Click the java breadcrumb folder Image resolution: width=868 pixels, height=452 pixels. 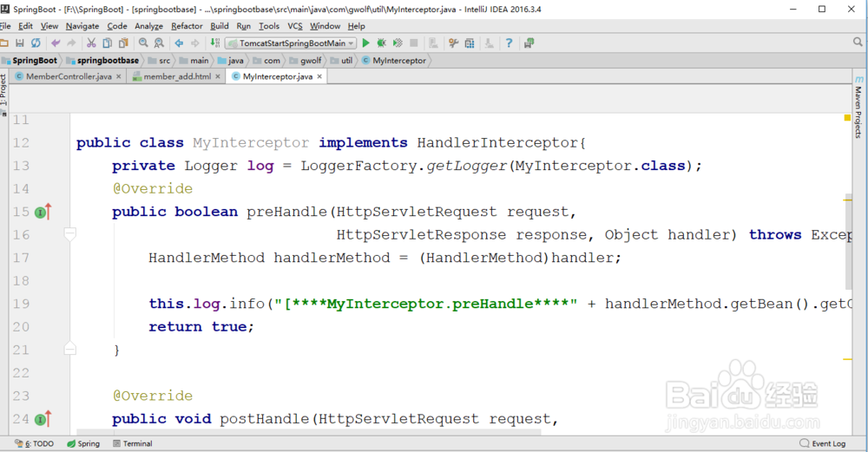coord(230,61)
